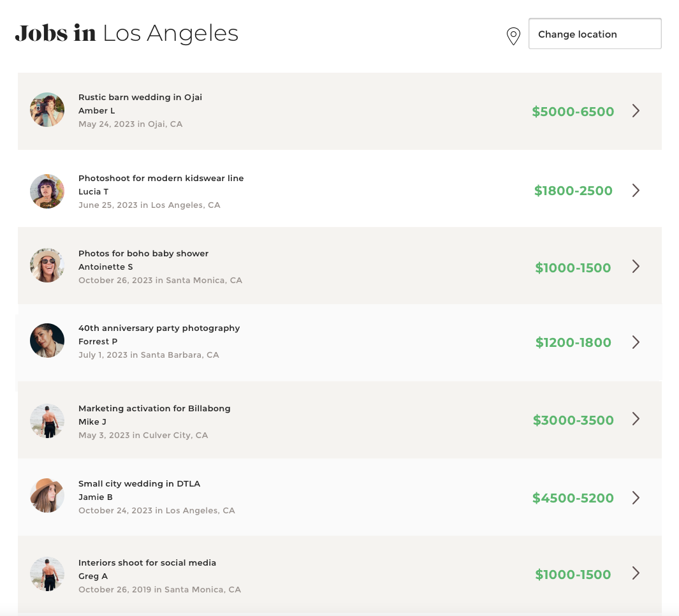Click chevron for Interiors shoot job
679x616 pixels.
pos(636,573)
